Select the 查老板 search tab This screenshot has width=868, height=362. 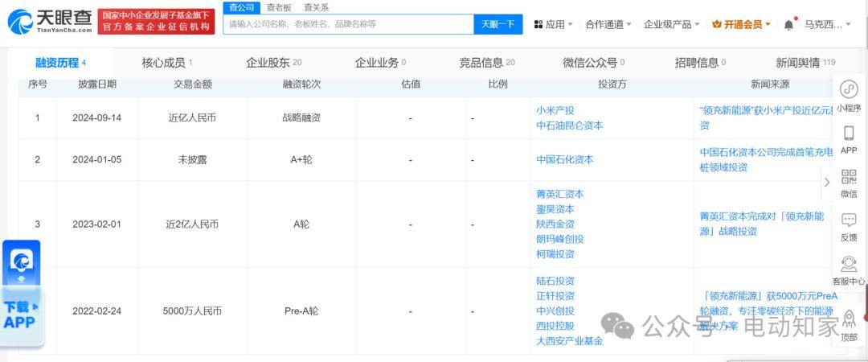279,8
